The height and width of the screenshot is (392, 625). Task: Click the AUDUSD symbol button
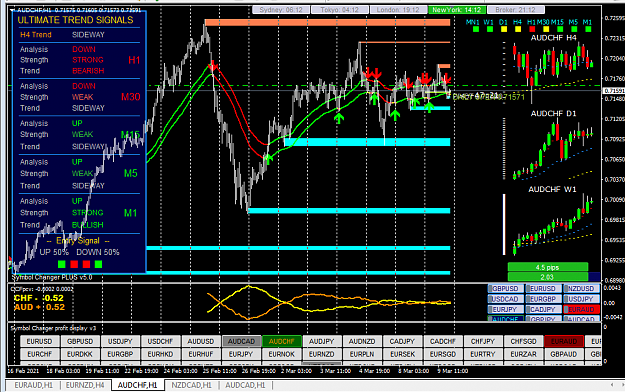coord(201,341)
